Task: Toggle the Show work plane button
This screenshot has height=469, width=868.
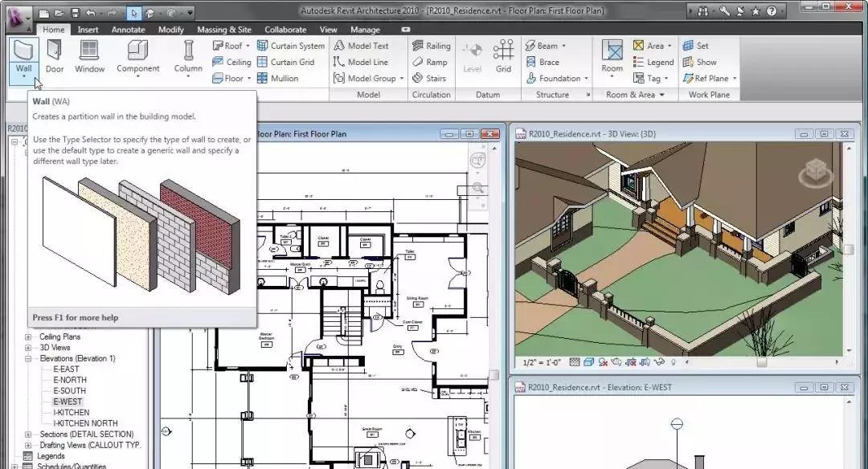Action: [x=699, y=62]
